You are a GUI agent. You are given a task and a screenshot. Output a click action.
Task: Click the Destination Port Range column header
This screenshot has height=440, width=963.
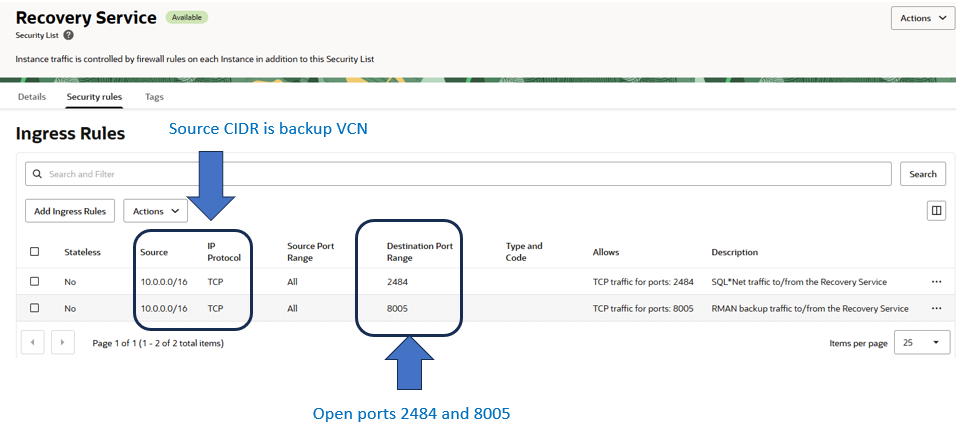point(412,252)
